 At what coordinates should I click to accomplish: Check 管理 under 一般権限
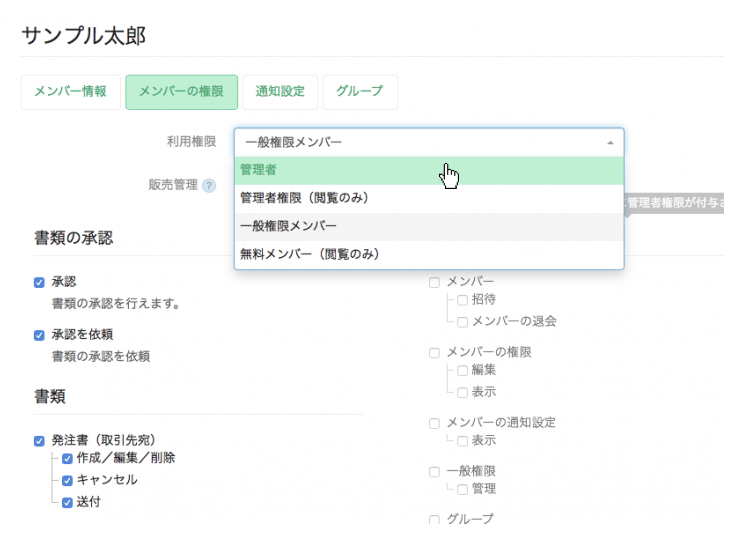coord(462,490)
